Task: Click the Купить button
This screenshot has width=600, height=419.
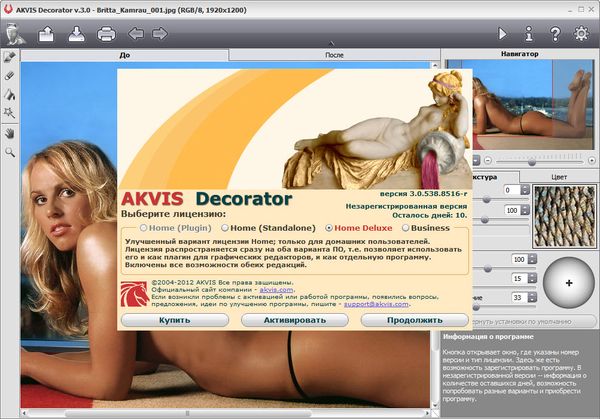Action: (174, 320)
